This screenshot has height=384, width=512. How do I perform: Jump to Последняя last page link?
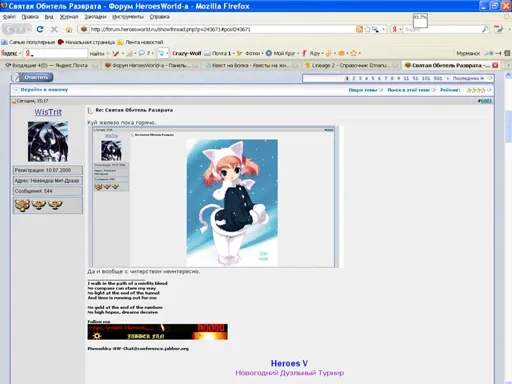click(468, 78)
